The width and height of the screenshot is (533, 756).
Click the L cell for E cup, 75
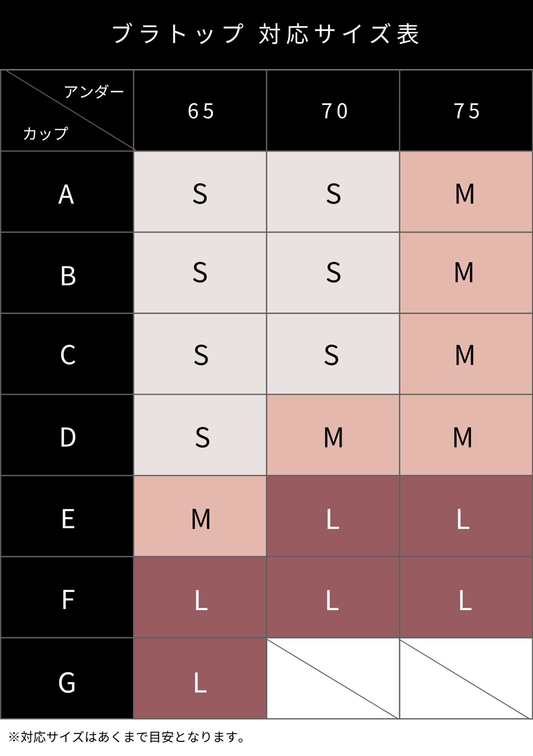pyautogui.click(x=463, y=519)
